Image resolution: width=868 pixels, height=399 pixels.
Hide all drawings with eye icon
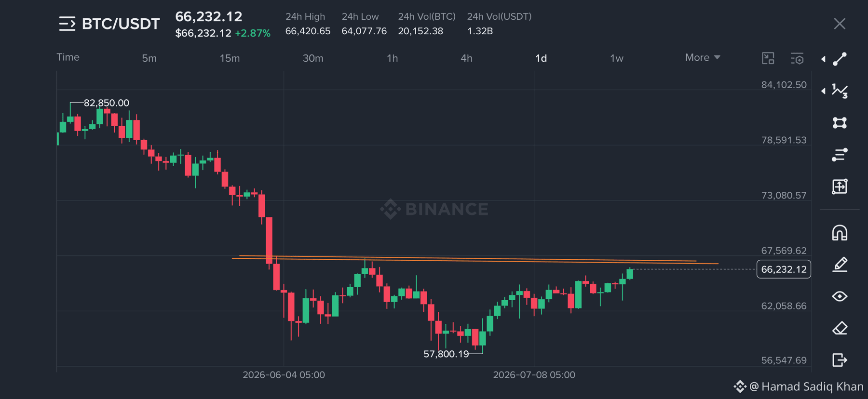(840, 296)
